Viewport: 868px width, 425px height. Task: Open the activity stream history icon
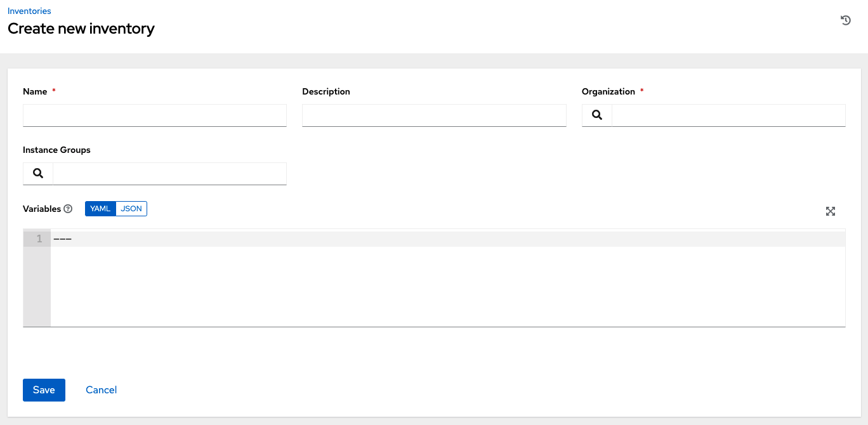(845, 20)
